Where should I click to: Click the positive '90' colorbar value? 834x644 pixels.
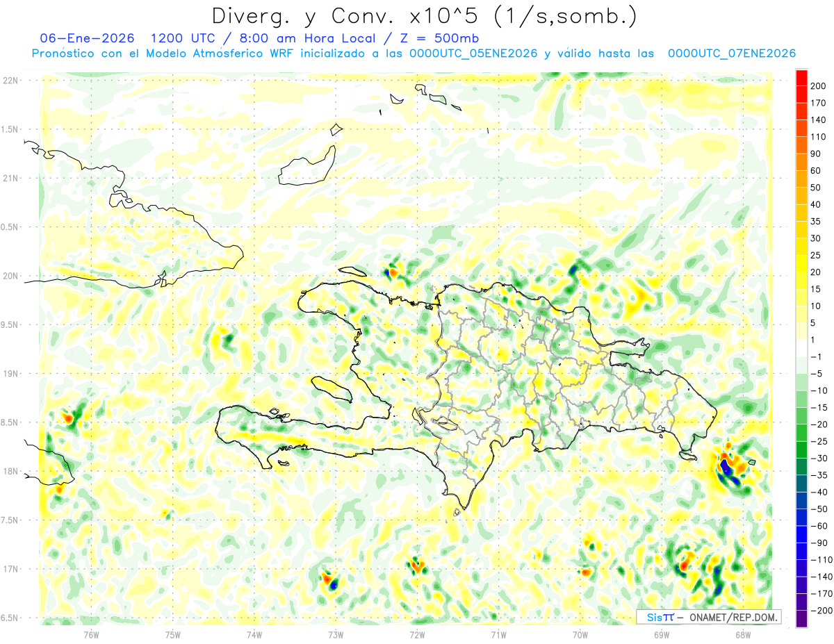pos(816,154)
